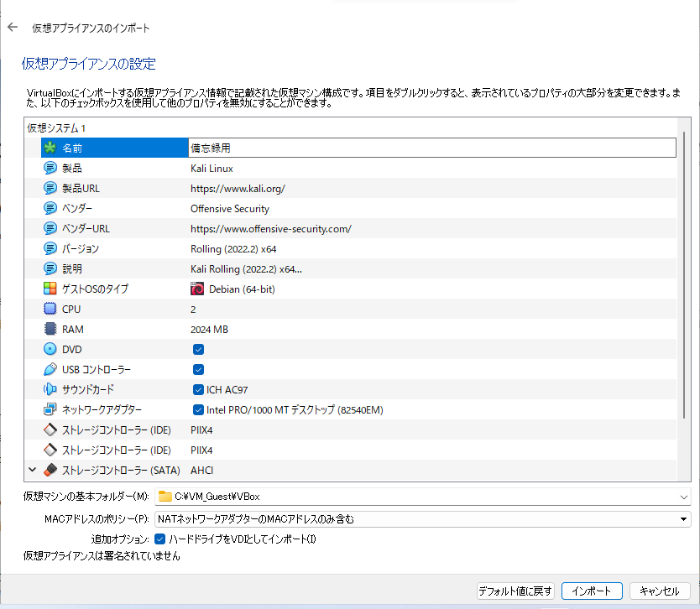
Task: Click the network adapter icon
Action: click(x=50, y=409)
